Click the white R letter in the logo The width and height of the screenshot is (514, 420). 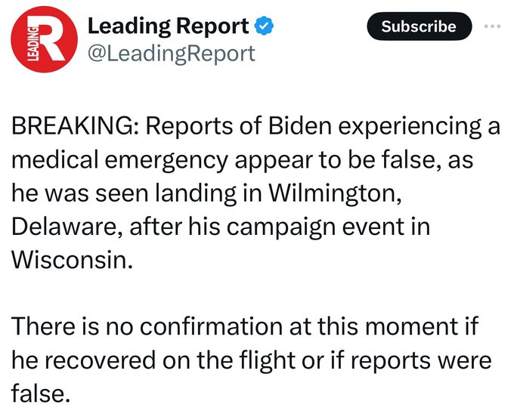tap(51, 39)
